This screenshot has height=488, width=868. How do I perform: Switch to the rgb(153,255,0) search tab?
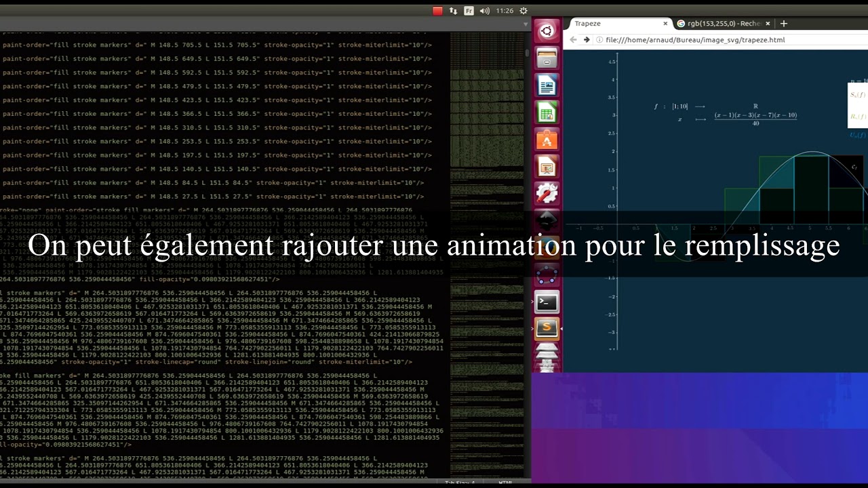(x=724, y=23)
